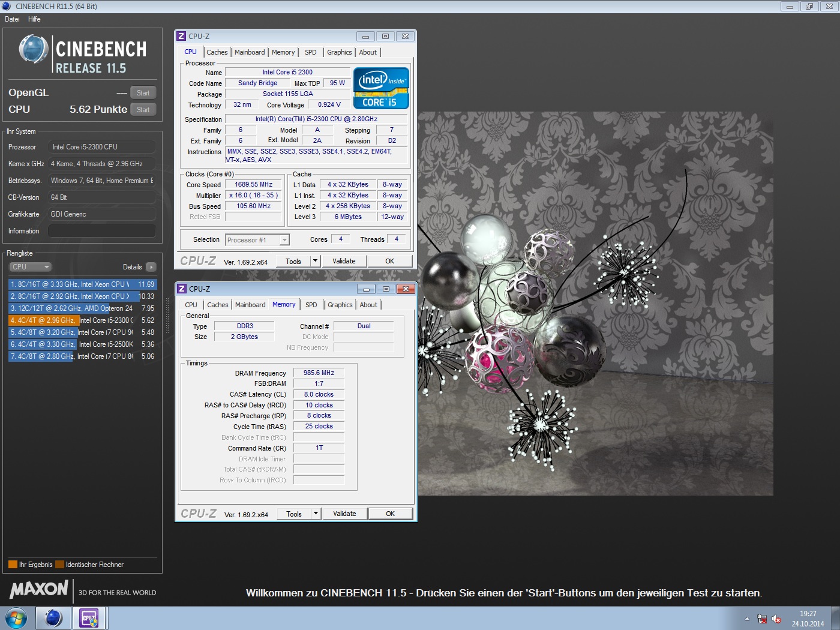Open Caches tab in lower CPU-Z
The image size is (840, 630).
(x=218, y=305)
